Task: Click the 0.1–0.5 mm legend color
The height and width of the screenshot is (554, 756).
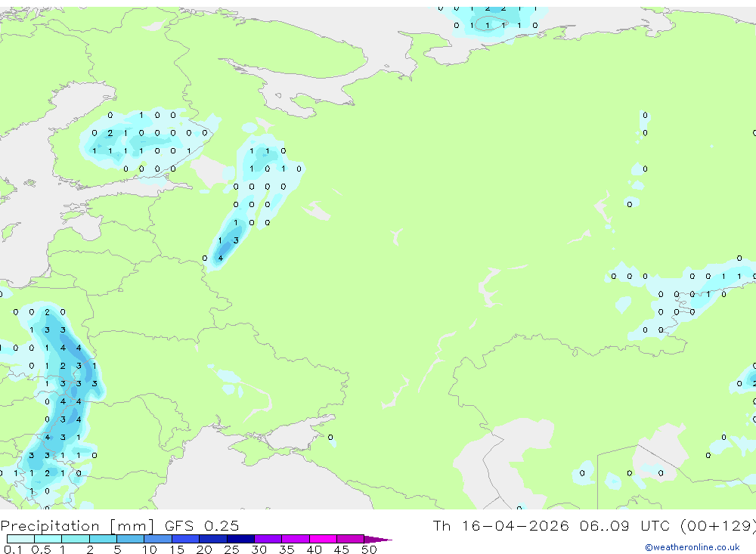Action: (x=20, y=539)
